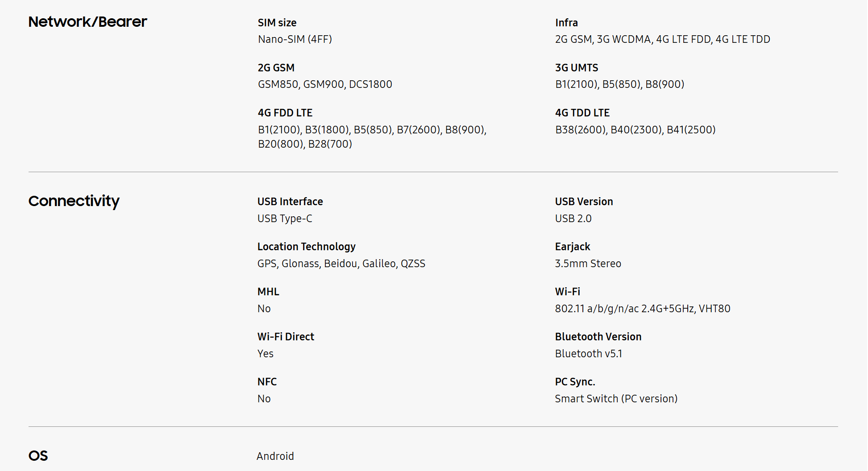
Task: Select the Nano-SIM (4FF) value text
Action: click(295, 39)
